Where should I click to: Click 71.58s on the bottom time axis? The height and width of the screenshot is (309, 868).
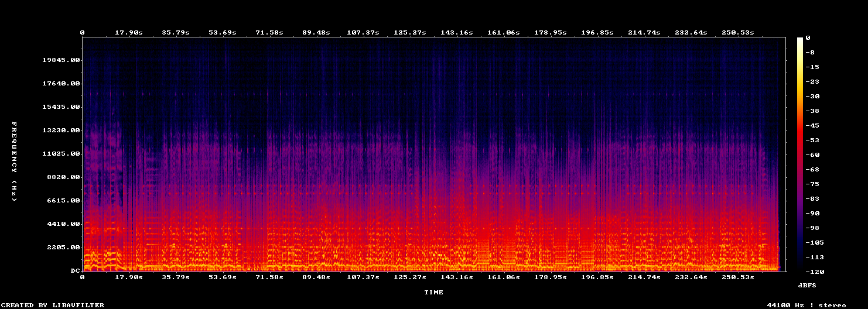[x=269, y=277]
